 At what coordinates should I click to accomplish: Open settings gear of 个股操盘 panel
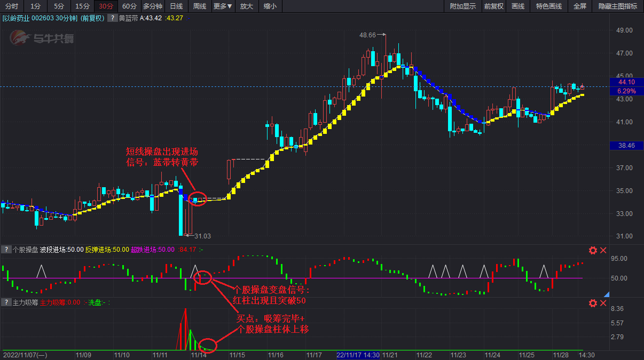(593, 250)
